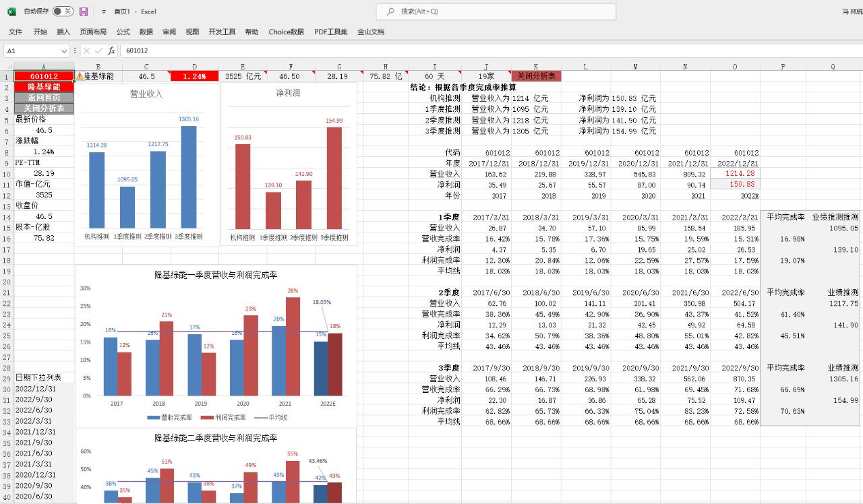This screenshot has height=504, width=863.
Task: Click the three-dot grip beside the Name Box
Action: click(75, 51)
